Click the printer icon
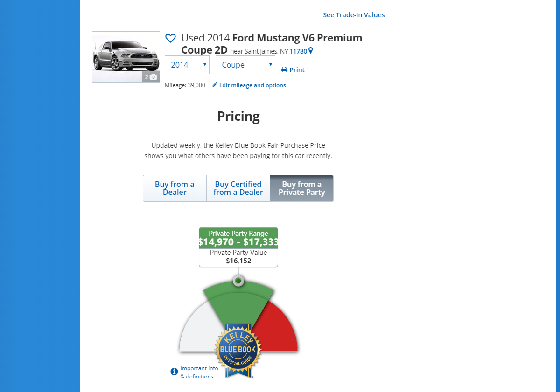Screen dimensions: 560x392 284,70
